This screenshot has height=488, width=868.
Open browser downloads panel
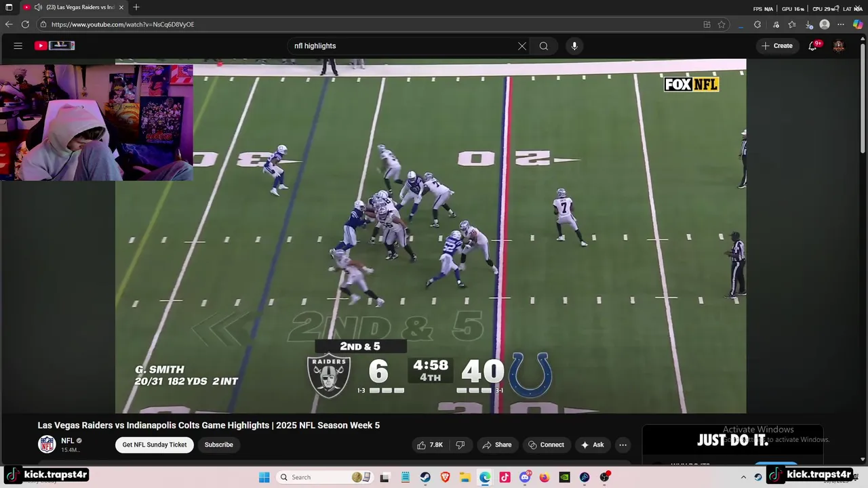(x=809, y=24)
